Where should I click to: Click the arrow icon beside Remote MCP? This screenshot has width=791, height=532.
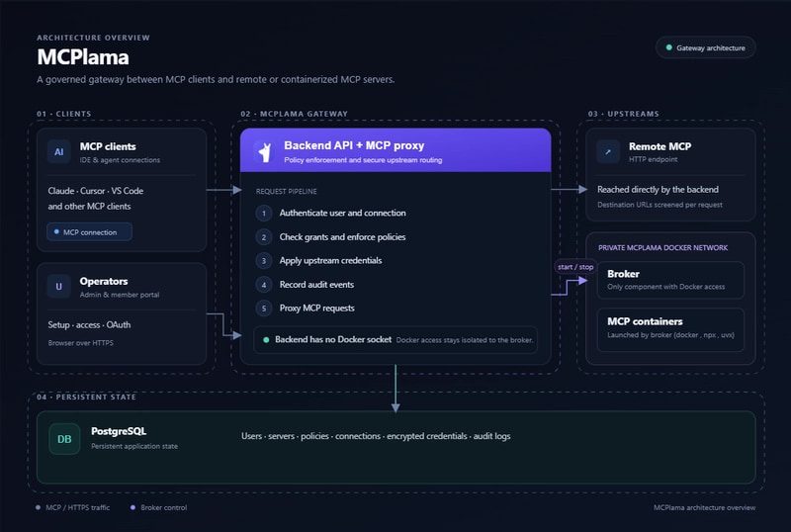click(608, 151)
